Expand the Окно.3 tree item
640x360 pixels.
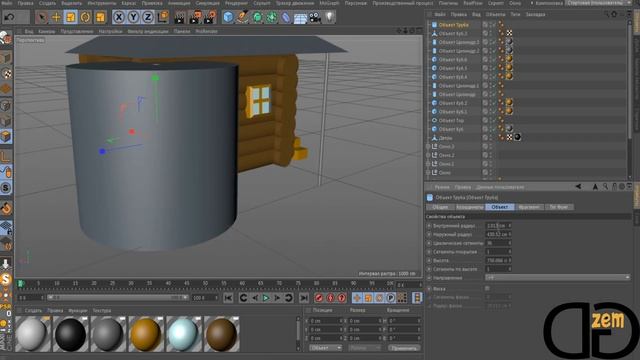pyautogui.click(x=428, y=147)
